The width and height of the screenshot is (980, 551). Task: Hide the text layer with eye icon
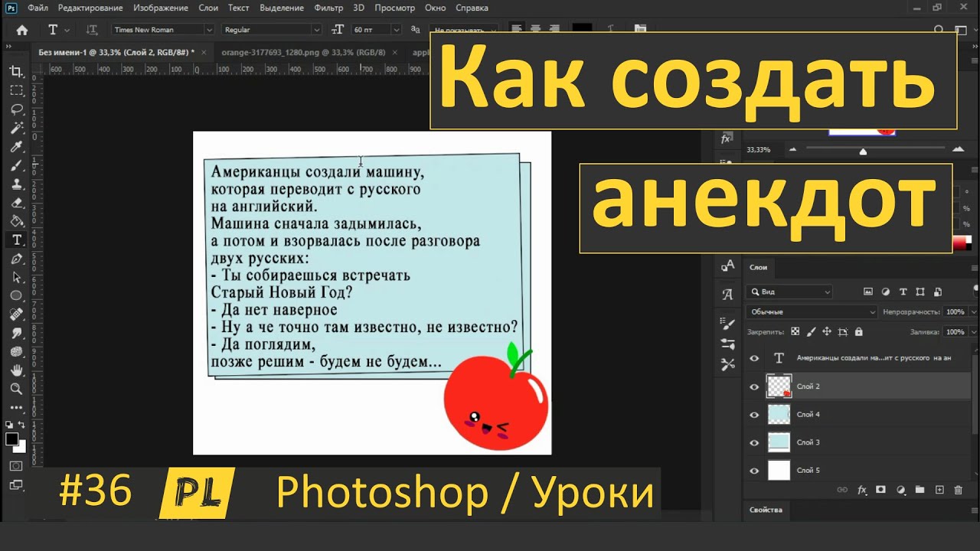tap(754, 358)
